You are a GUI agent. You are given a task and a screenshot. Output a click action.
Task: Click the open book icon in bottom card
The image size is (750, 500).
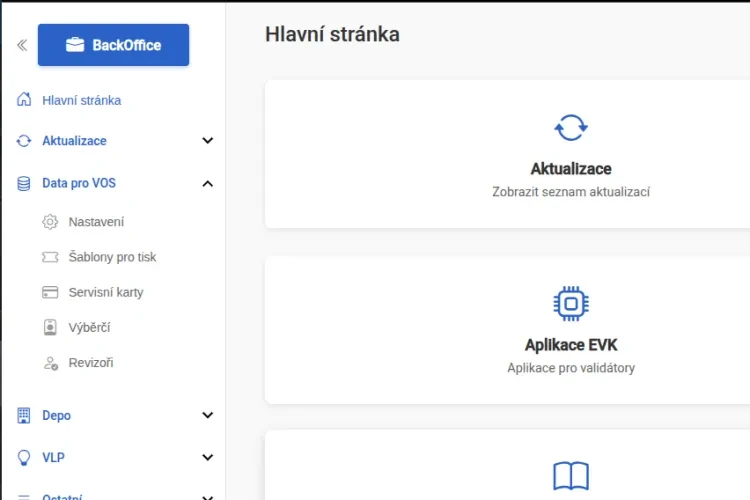(x=571, y=476)
